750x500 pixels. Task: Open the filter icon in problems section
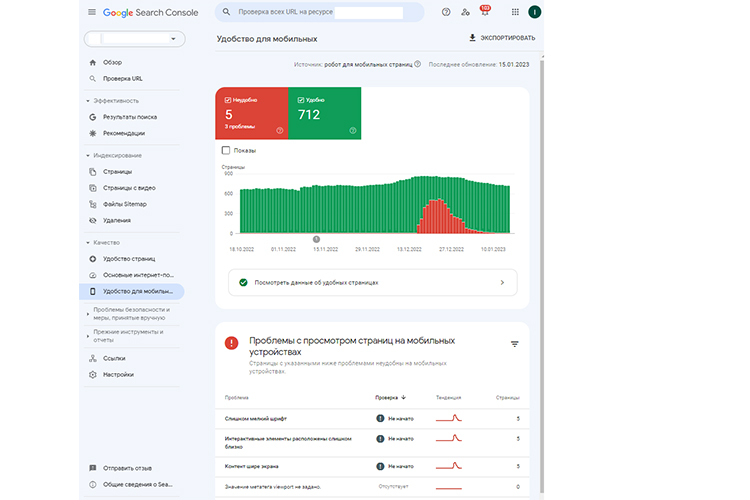[x=514, y=344]
